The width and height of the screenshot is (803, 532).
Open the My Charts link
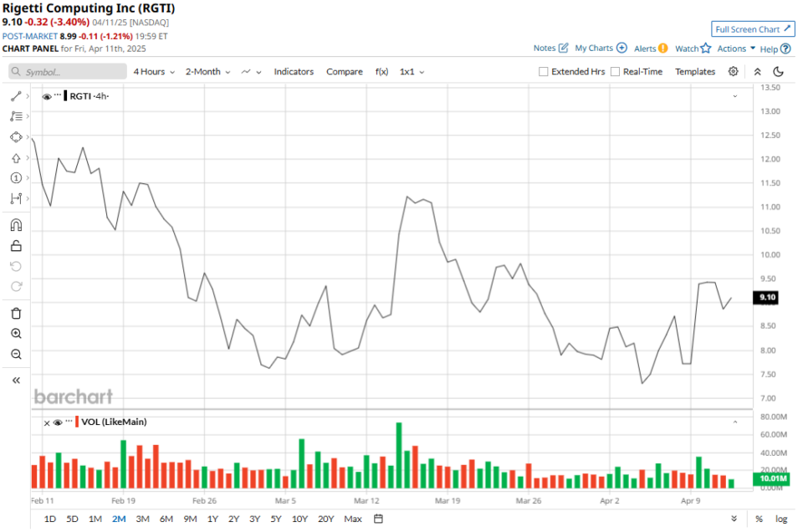pos(601,49)
